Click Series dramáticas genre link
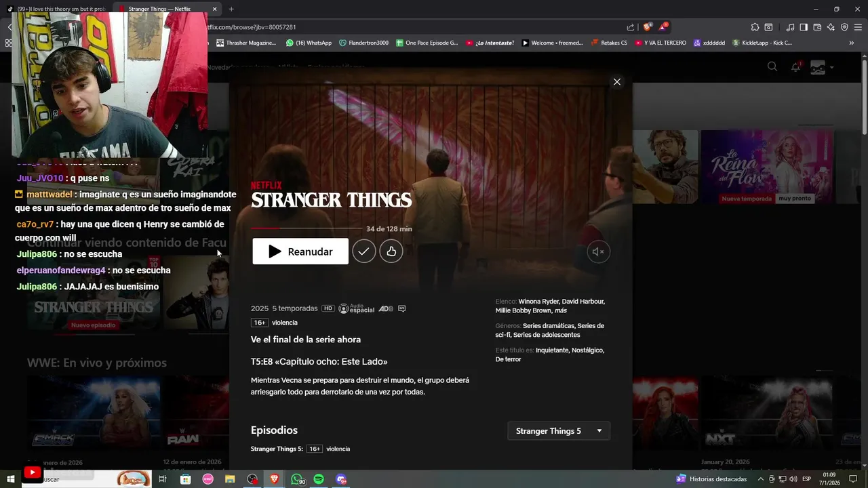 point(548,326)
